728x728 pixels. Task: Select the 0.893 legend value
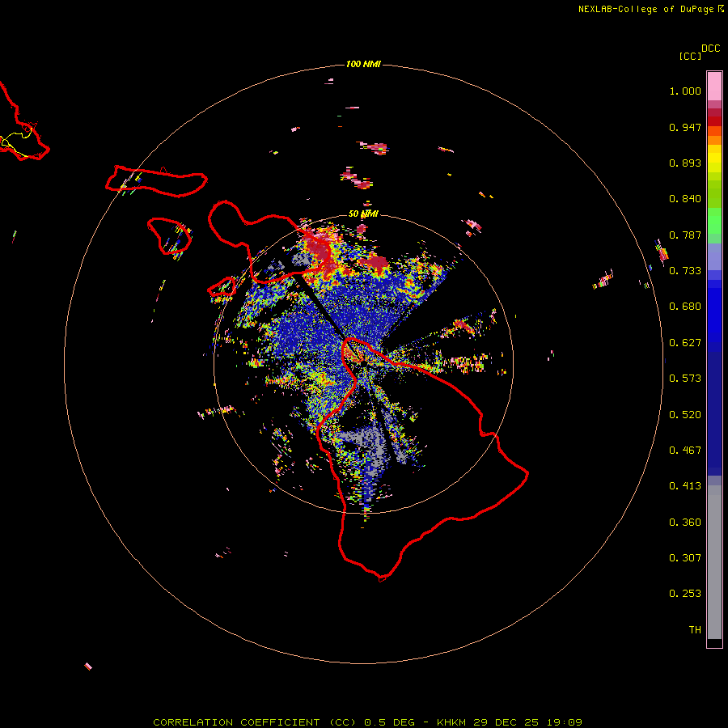(x=685, y=163)
